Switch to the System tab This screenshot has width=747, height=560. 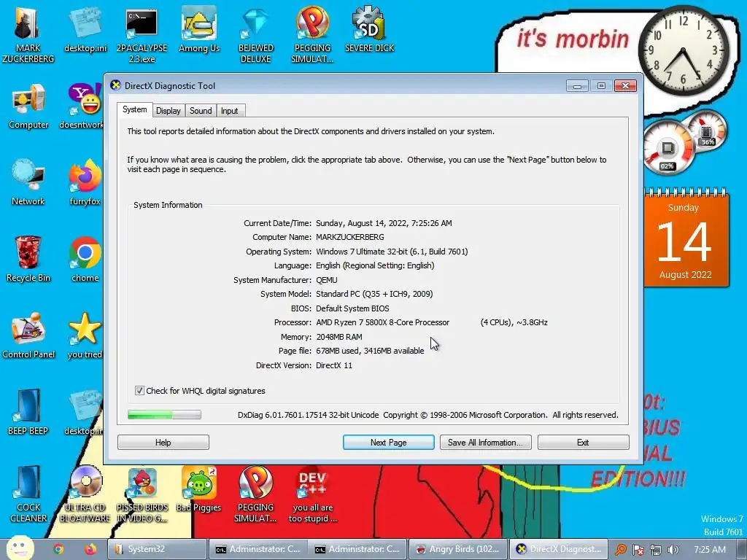(134, 109)
